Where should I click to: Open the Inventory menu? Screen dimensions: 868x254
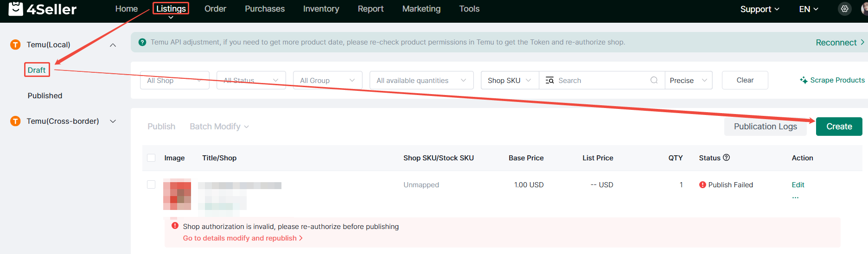click(x=321, y=9)
